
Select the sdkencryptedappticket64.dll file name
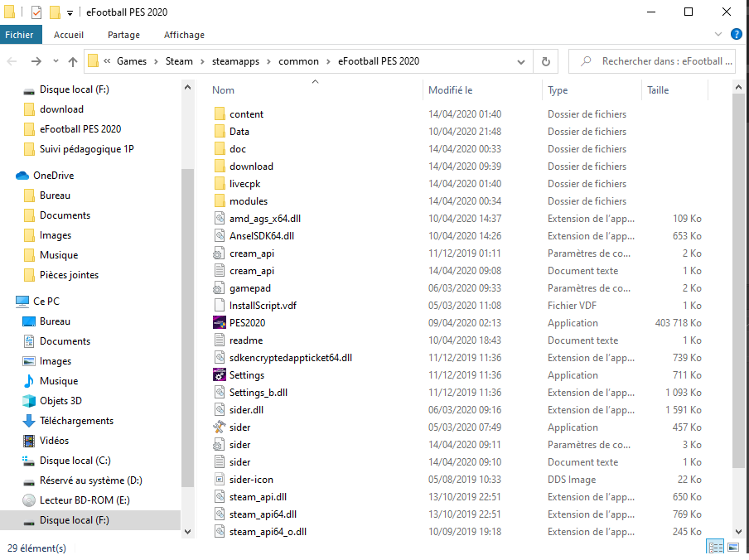(291, 358)
